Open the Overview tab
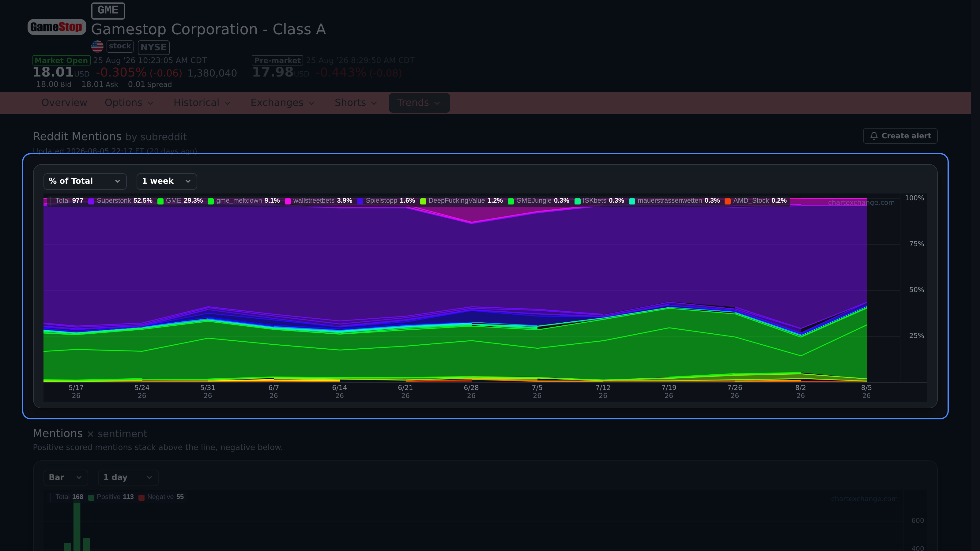Screen dimensions: 980x551 (64, 103)
